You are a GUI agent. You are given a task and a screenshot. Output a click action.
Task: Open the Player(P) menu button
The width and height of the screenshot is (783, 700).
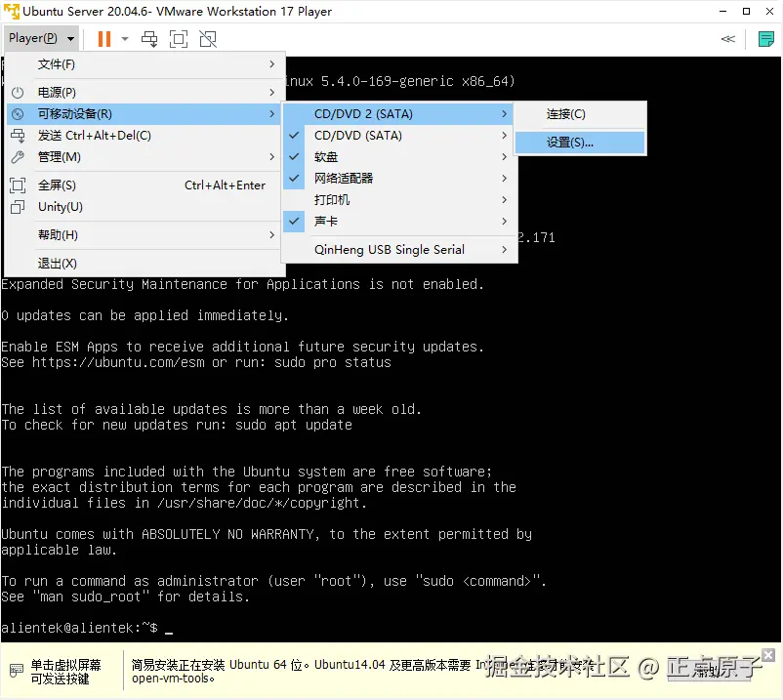click(x=41, y=38)
